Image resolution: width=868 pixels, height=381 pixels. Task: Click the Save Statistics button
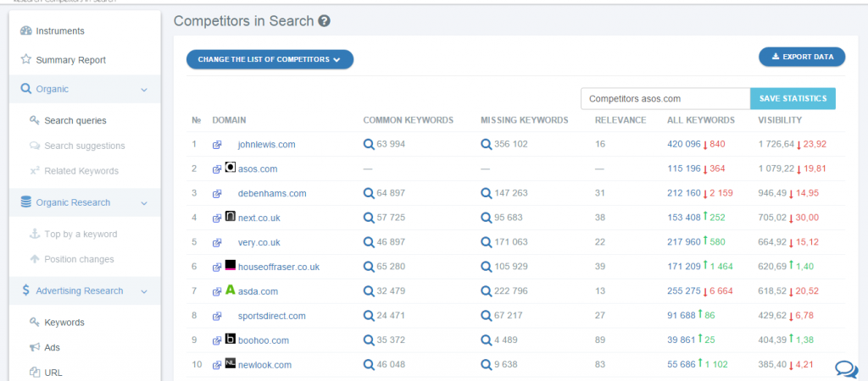(x=793, y=98)
